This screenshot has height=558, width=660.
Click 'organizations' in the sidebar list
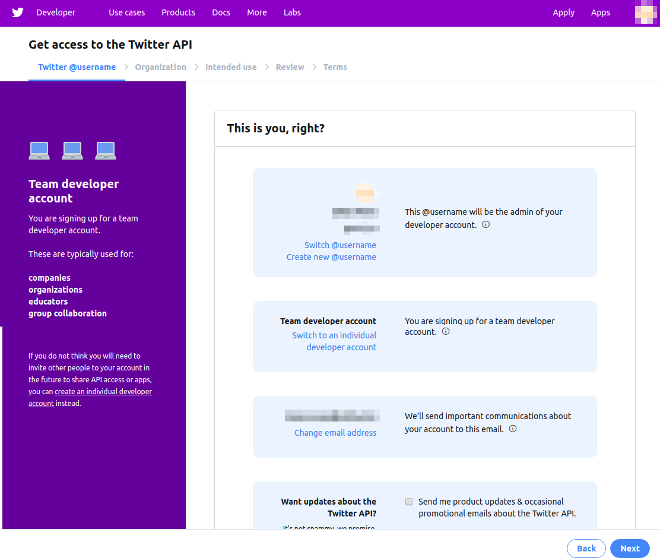55,290
